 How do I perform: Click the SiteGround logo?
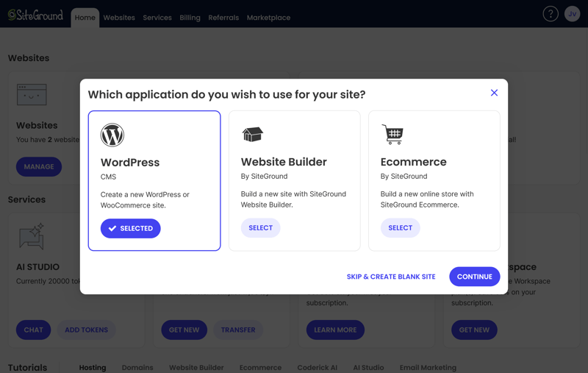[35, 15]
